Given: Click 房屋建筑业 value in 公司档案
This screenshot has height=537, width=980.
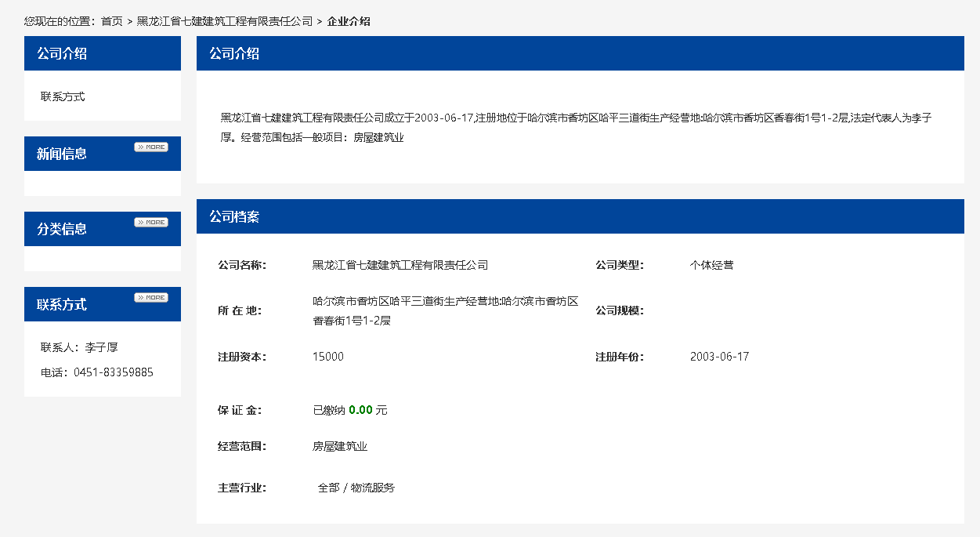Looking at the screenshot, I should click(x=340, y=447).
